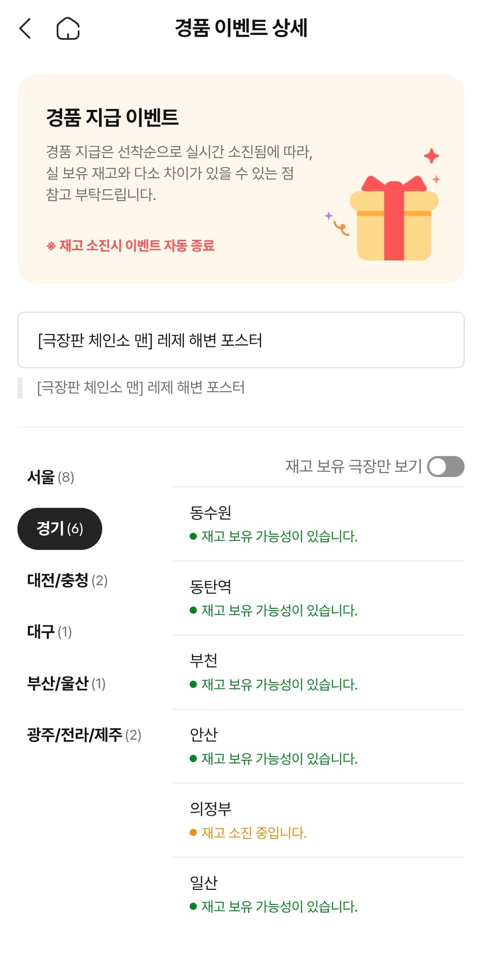The width and height of the screenshot is (482, 980).
Task: Choose the 동수원 theater entry
Action: coord(318,524)
